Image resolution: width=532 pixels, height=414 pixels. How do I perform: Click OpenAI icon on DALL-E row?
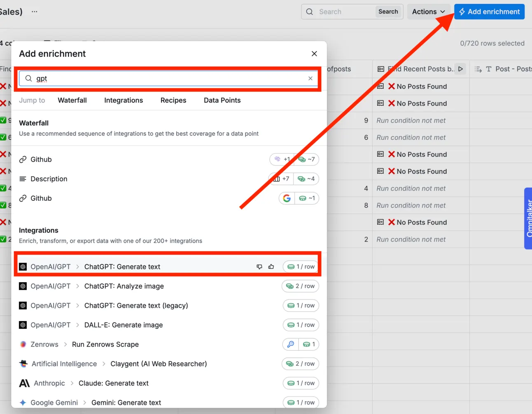tap(23, 325)
